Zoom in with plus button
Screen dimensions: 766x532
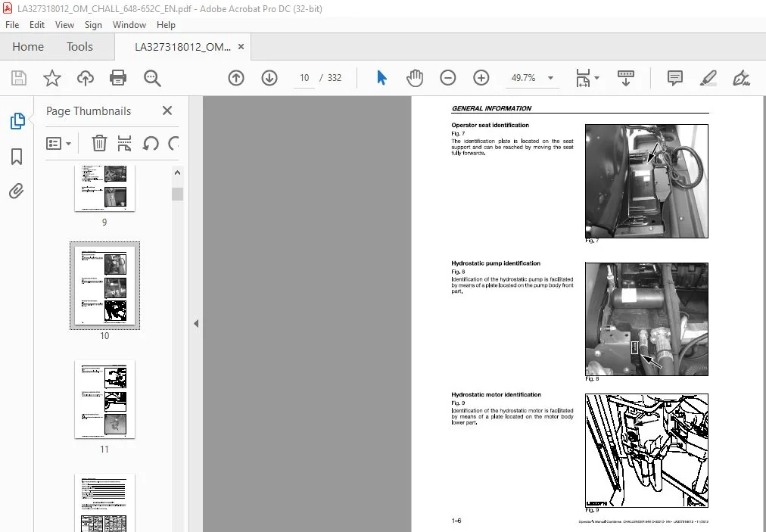pos(481,78)
